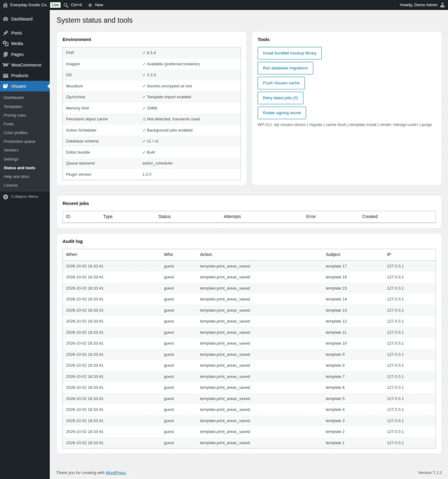The image size is (448, 479).
Task: Click the user avatar icon in admin bar
Action: tap(442, 5)
